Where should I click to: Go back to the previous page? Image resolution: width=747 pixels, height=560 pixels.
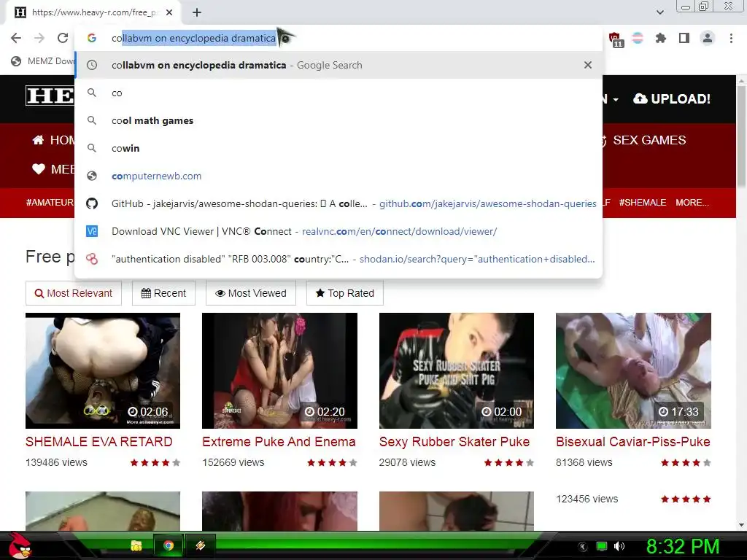[16, 38]
